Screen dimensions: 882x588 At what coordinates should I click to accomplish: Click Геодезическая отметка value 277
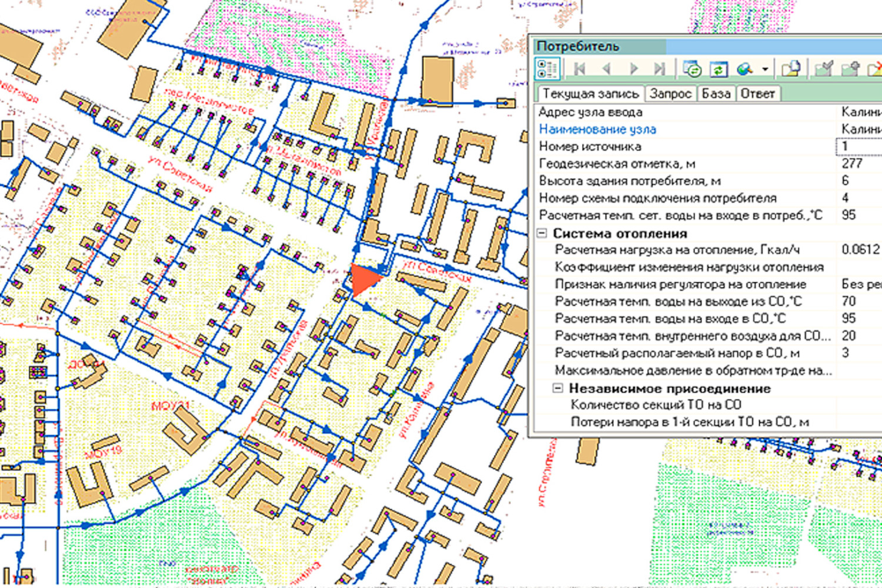pos(852,163)
